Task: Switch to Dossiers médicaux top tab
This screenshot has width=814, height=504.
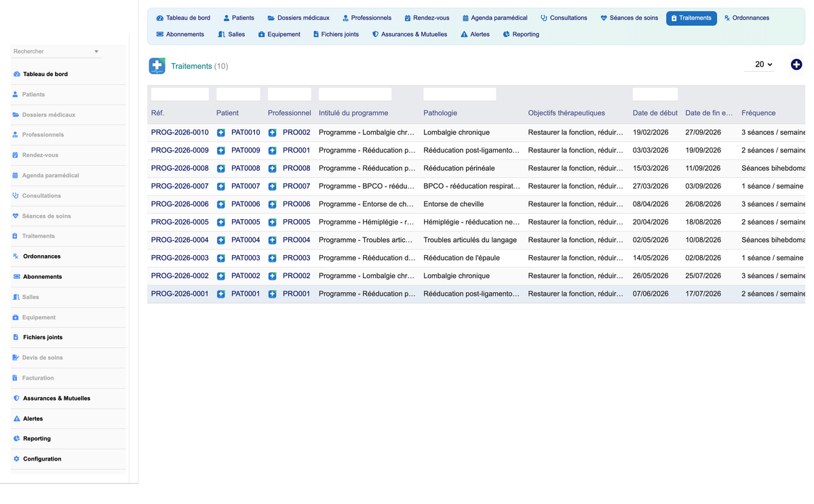Action: coord(298,18)
